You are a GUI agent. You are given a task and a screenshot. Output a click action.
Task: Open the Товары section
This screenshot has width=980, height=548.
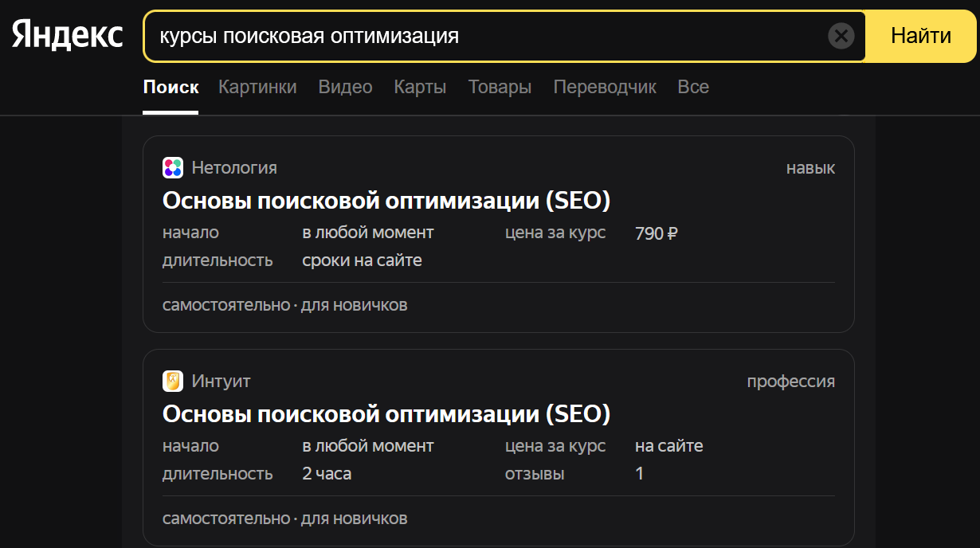[500, 87]
